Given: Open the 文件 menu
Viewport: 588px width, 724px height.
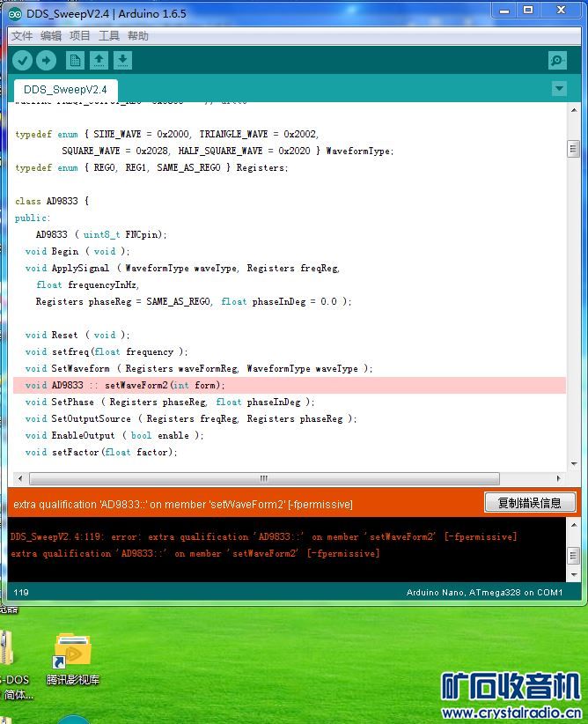Looking at the screenshot, I should point(22,35).
